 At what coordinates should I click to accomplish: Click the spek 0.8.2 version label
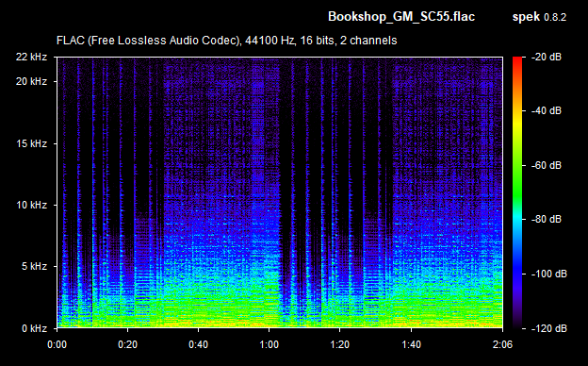pos(539,17)
